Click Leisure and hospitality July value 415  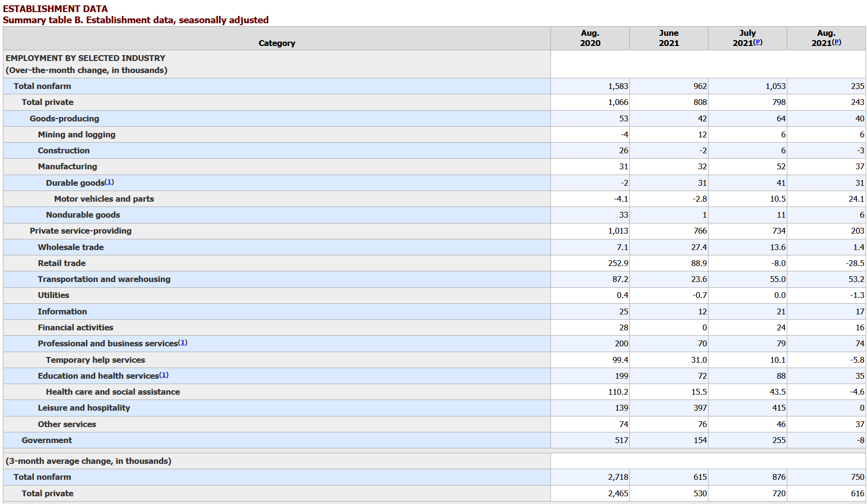click(779, 408)
